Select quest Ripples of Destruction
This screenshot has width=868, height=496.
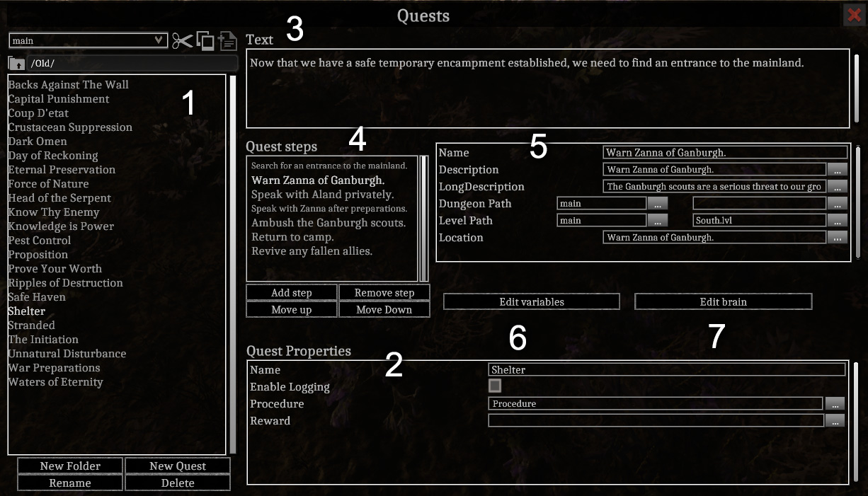pyautogui.click(x=65, y=283)
